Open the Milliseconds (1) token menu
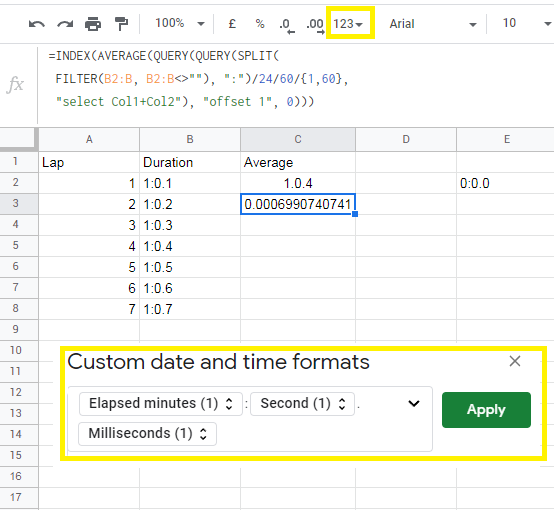Viewport: 554px width, 510px height. click(147, 434)
